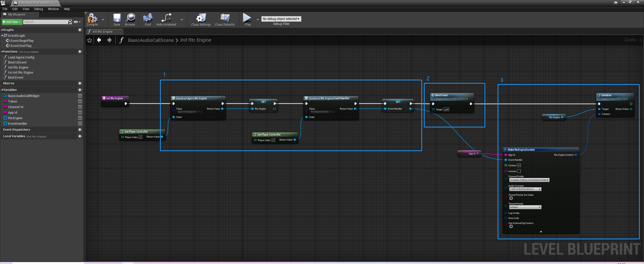Click BasicAudioCallScene breadcrumb link

click(151, 40)
